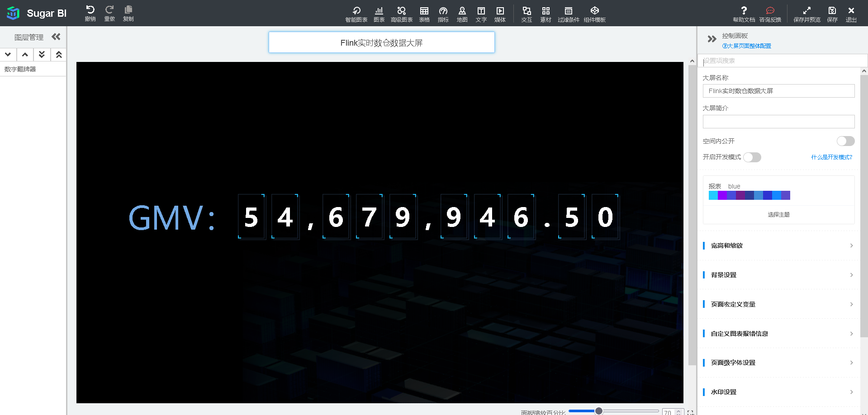
Task: Send layer to bottom
Action: tap(42, 55)
